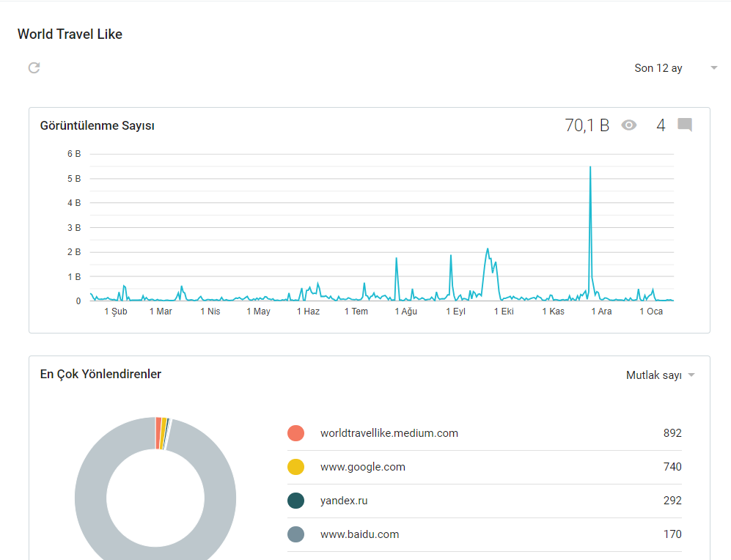Image resolution: width=731 pixels, height=560 pixels.
Task: Click the 1 Ağu axis label
Action: (x=405, y=312)
